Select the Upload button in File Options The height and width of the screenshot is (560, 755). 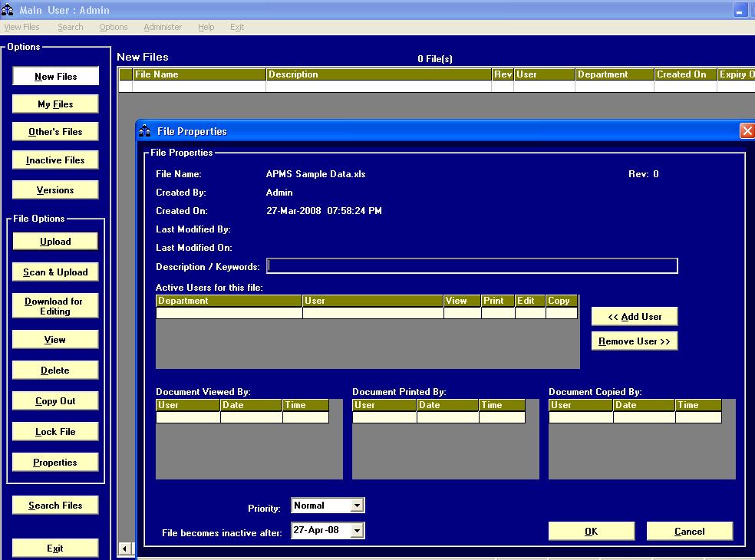click(x=55, y=242)
